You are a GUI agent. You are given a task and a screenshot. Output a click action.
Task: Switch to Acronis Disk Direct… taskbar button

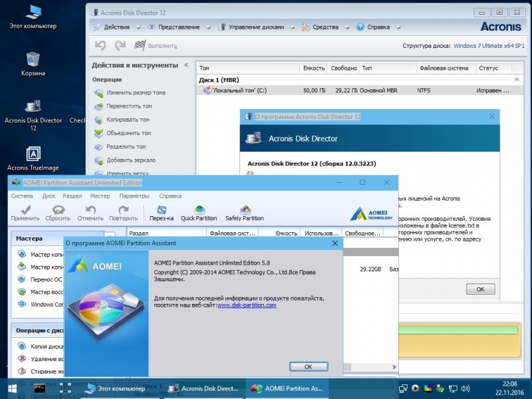click(203, 388)
